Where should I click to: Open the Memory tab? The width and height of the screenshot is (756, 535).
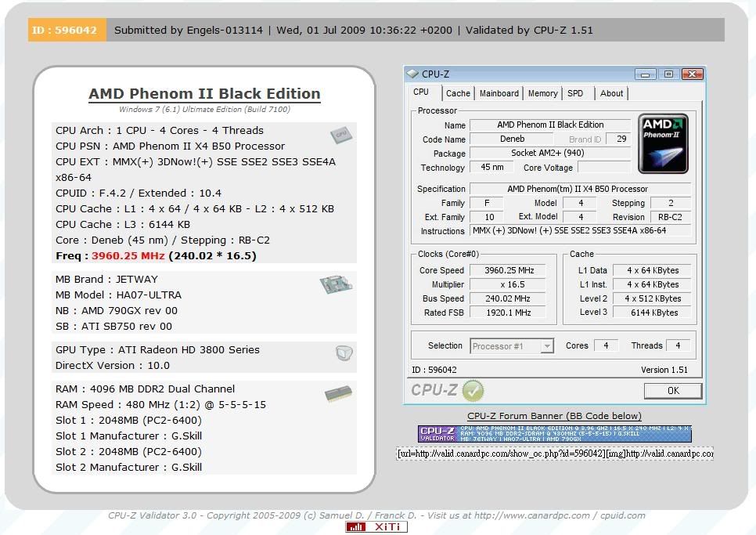pyautogui.click(x=542, y=93)
